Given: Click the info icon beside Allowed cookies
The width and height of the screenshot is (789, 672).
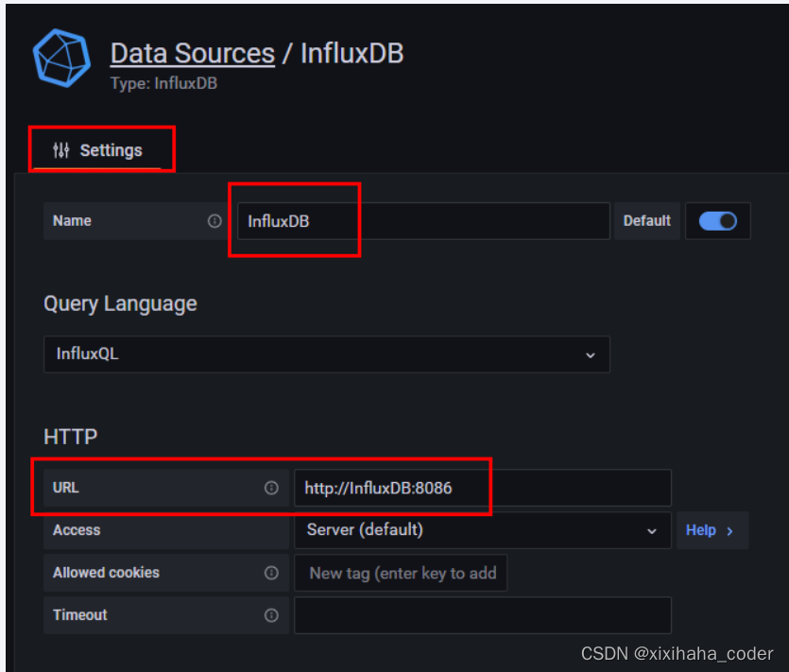Looking at the screenshot, I should 272,573.
